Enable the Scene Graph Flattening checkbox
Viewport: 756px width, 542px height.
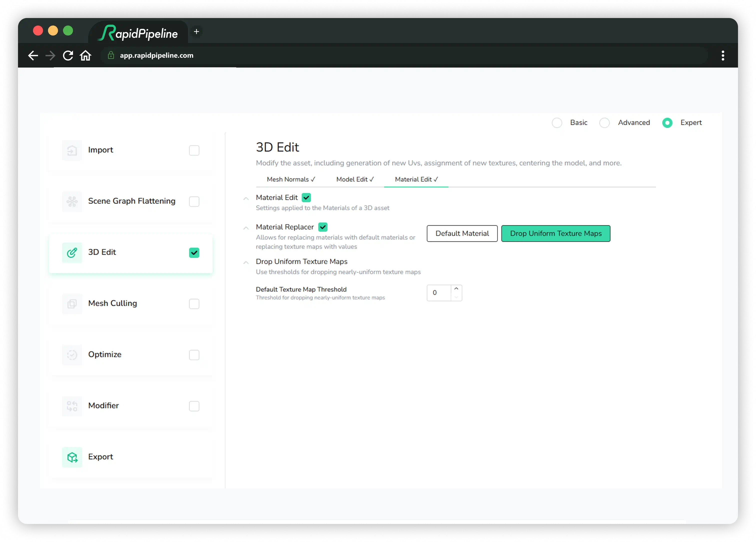click(194, 202)
